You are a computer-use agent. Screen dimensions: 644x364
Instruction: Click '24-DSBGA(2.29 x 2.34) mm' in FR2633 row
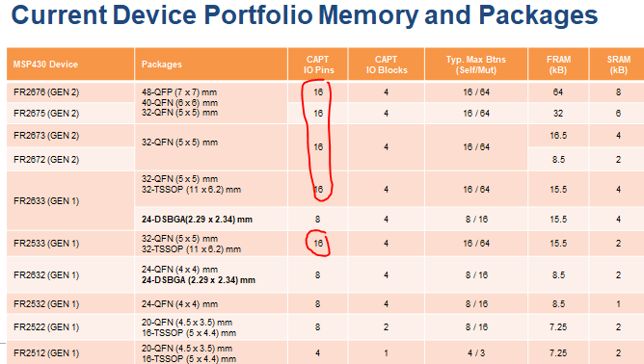pos(197,220)
